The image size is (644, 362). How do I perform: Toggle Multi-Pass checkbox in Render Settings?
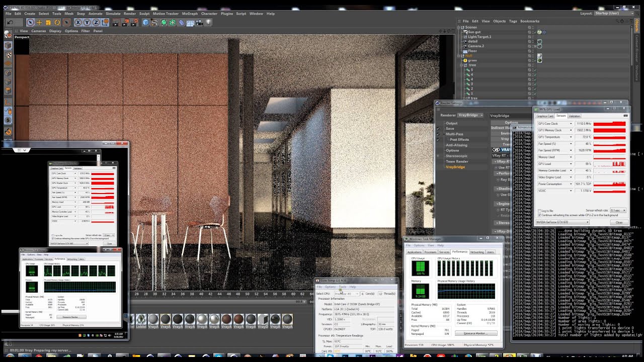[438, 134]
